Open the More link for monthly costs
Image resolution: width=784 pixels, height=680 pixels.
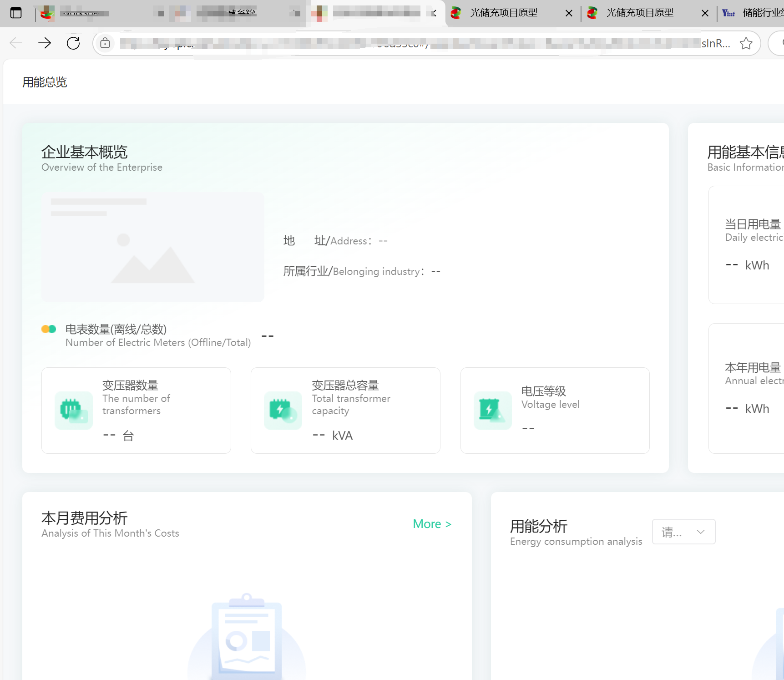tap(432, 524)
